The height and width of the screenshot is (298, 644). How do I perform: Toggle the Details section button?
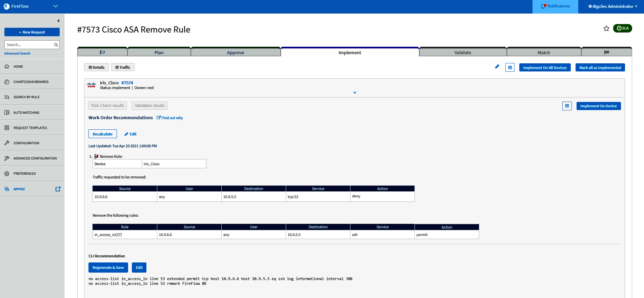point(97,67)
